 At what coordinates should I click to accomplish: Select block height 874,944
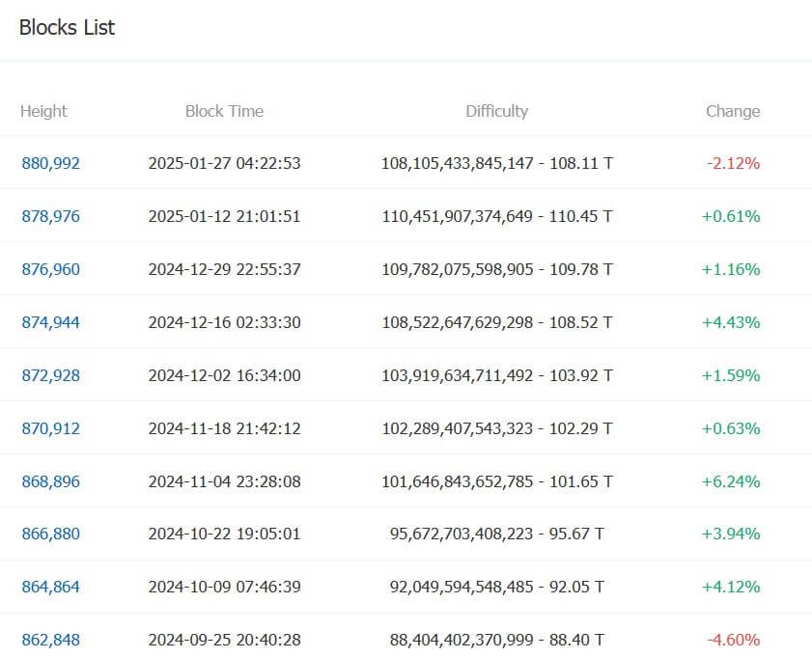pos(50,322)
